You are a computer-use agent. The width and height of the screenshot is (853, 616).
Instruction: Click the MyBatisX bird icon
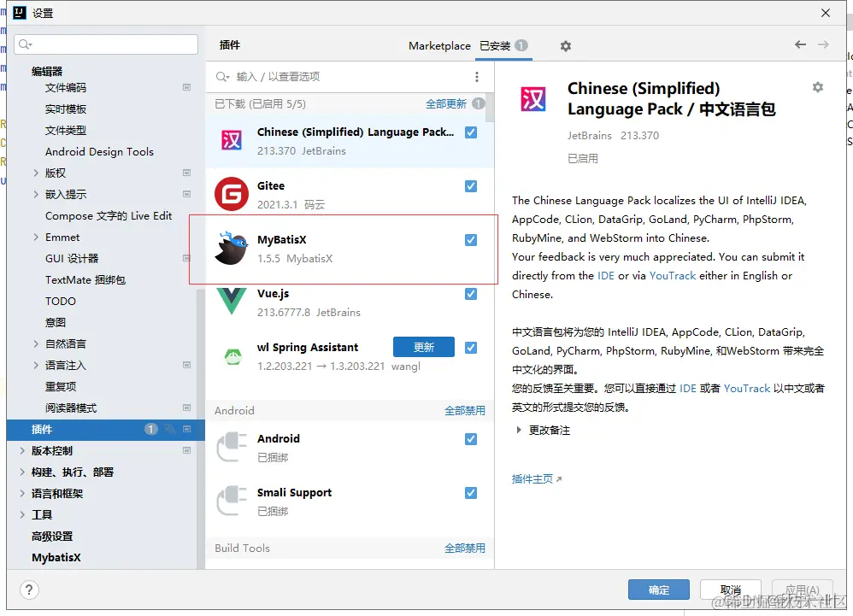(x=232, y=248)
